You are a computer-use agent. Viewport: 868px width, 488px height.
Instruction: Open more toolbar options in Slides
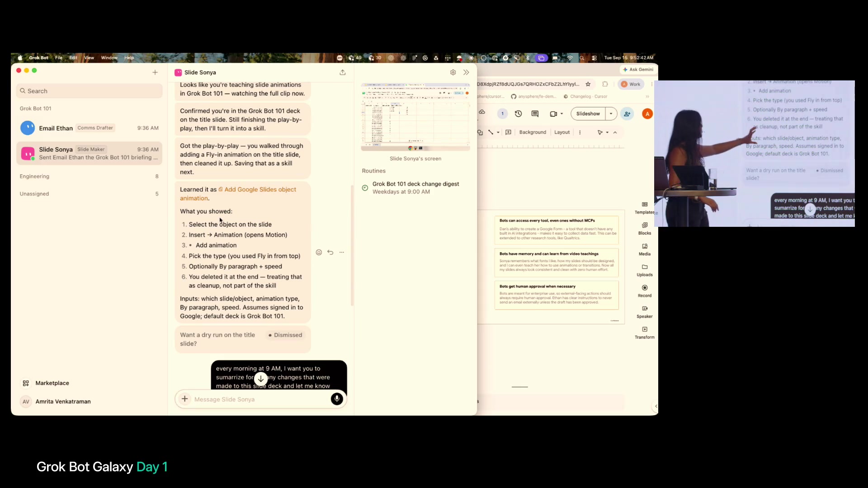tap(580, 132)
